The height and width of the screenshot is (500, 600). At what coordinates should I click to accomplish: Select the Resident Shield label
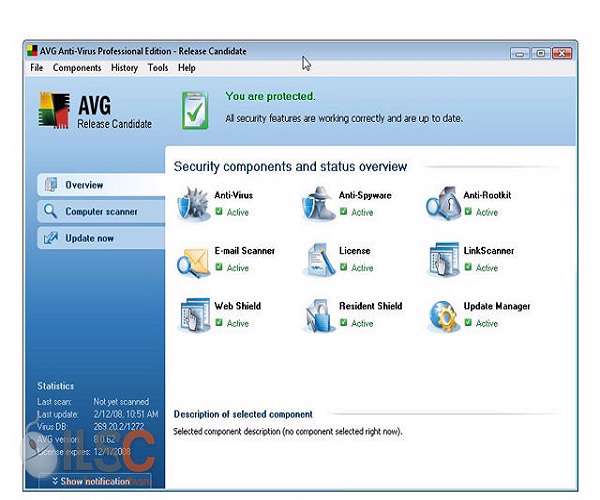click(x=370, y=306)
